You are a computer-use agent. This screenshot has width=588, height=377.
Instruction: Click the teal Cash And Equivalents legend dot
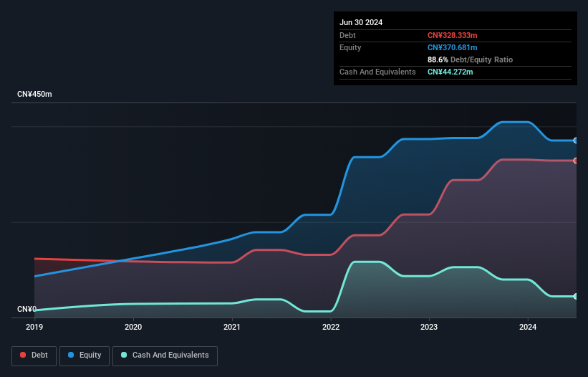[124, 355]
